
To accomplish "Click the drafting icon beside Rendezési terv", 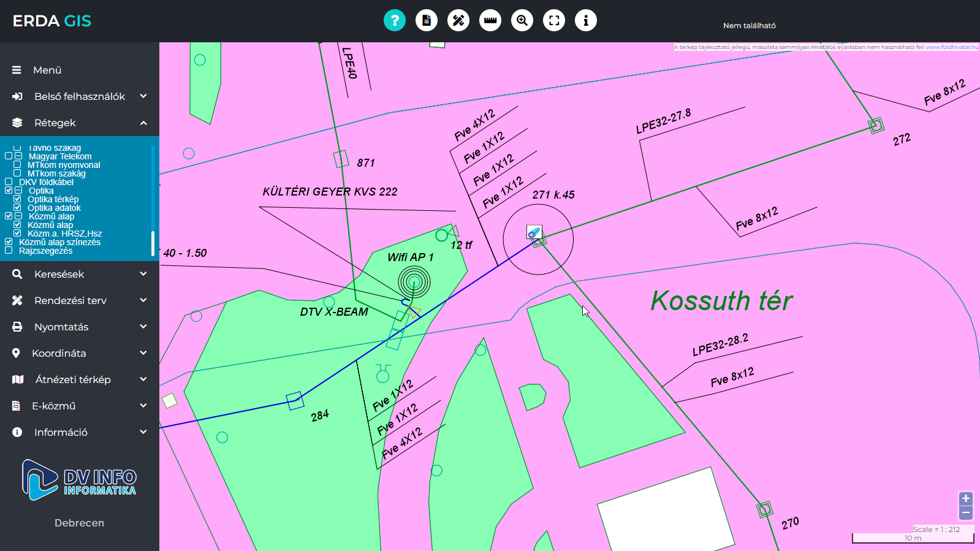I will [17, 300].
